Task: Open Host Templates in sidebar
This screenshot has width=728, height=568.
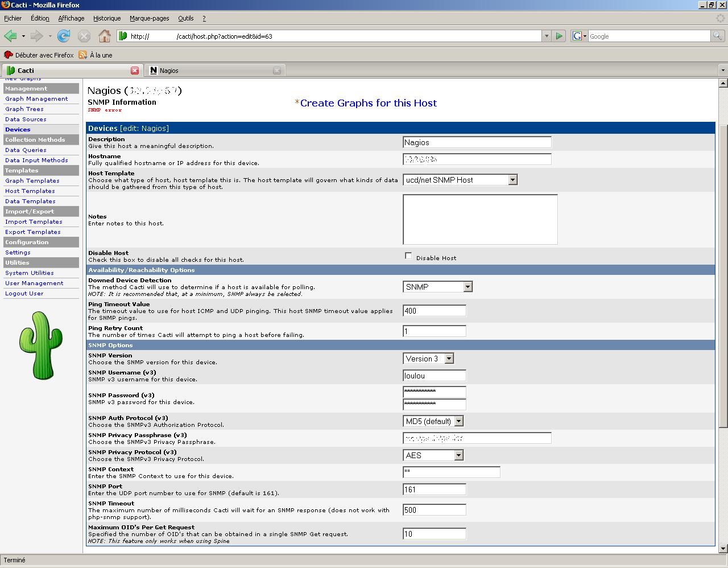Action: pos(30,191)
